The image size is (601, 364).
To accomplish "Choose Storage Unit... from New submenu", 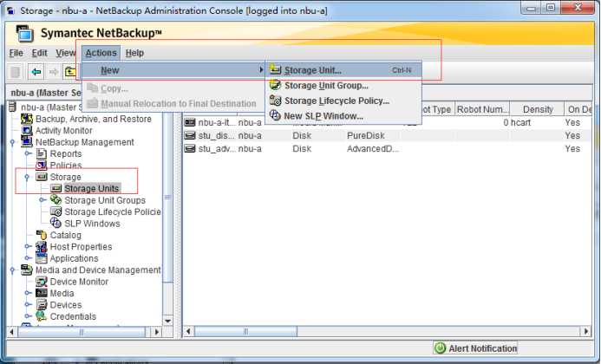I will [343, 70].
